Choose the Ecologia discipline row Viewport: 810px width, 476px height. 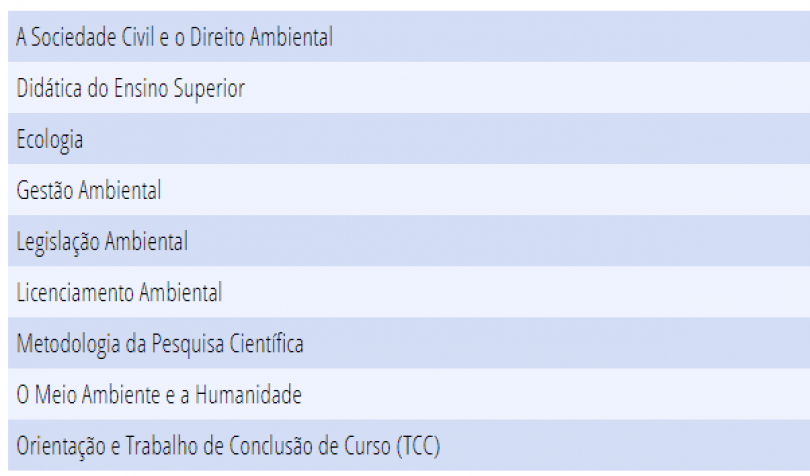click(409, 139)
